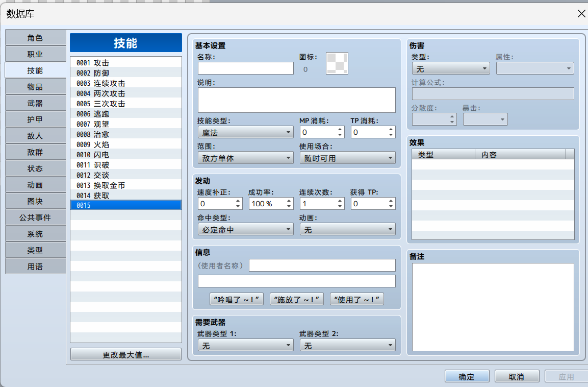
Task: Open the 使用场合 dropdown
Action: click(x=347, y=158)
